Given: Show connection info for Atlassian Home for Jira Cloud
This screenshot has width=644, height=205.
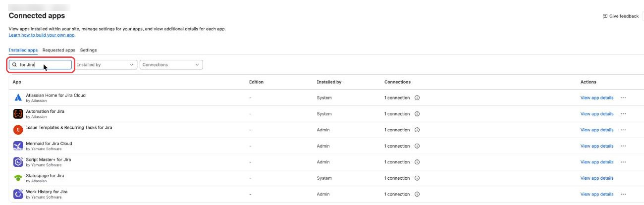Looking at the screenshot, I should point(417,98).
